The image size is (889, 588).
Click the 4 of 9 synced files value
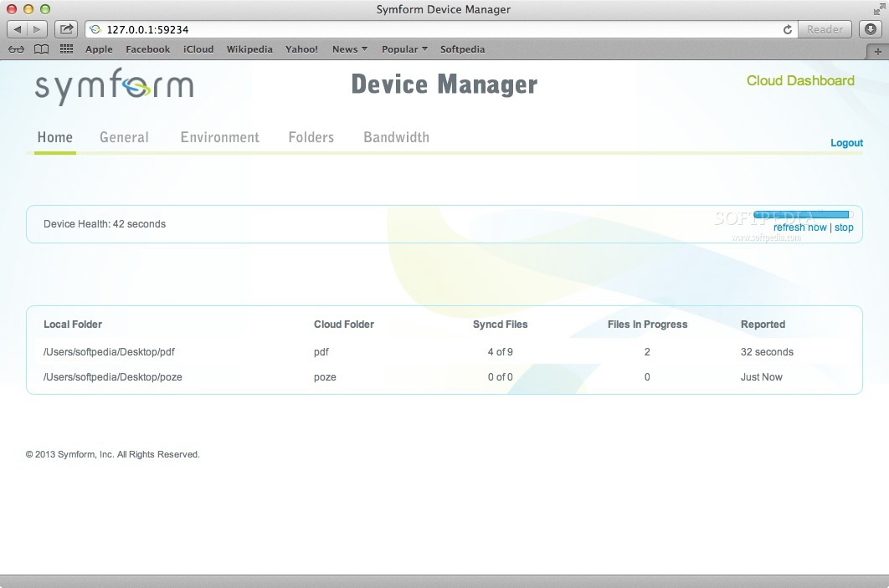point(500,352)
